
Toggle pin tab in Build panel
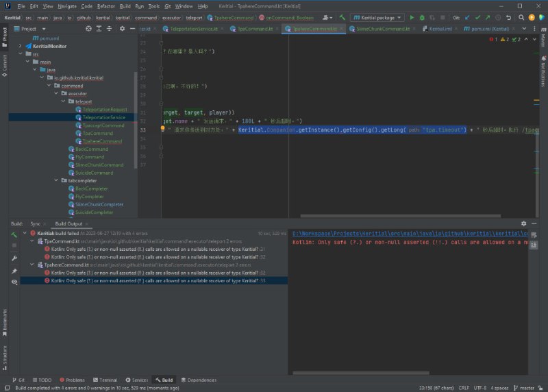pyautogui.click(x=14, y=271)
